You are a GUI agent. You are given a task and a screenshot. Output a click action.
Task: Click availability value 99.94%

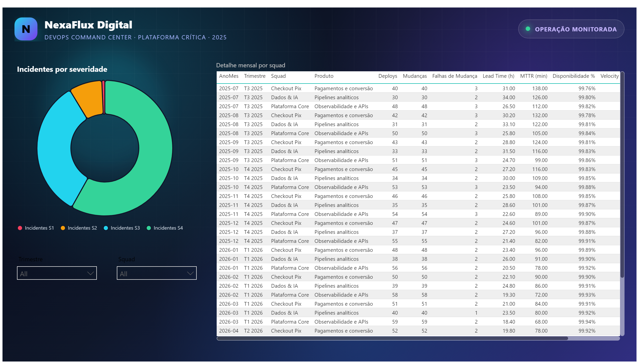click(587, 322)
